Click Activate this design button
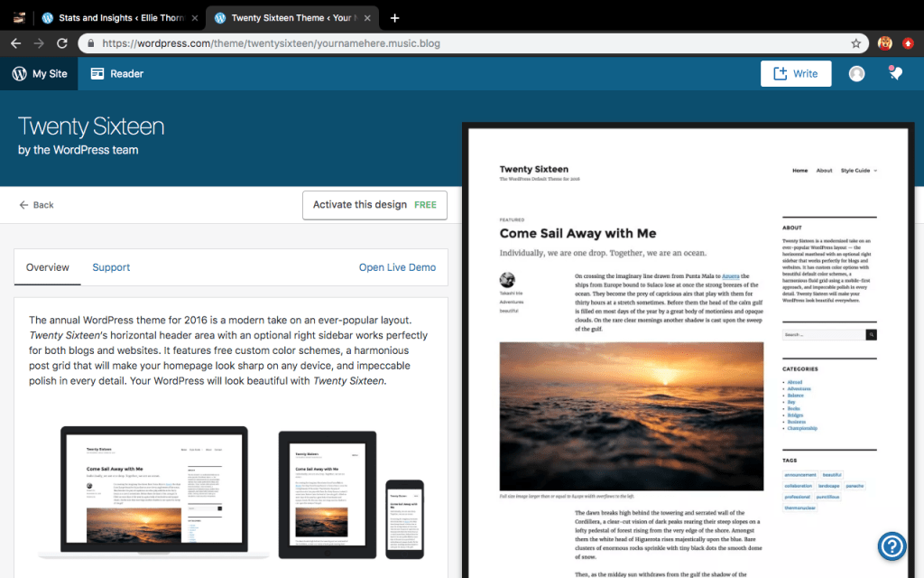Image resolution: width=924 pixels, height=578 pixels. point(374,205)
